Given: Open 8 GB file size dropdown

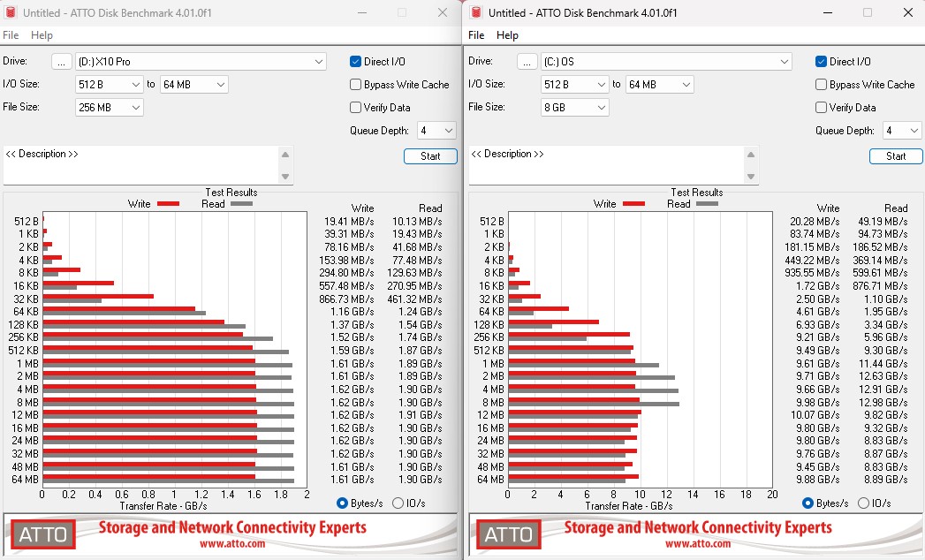Looking at the screenshot, I should click(x=574, y=108).
